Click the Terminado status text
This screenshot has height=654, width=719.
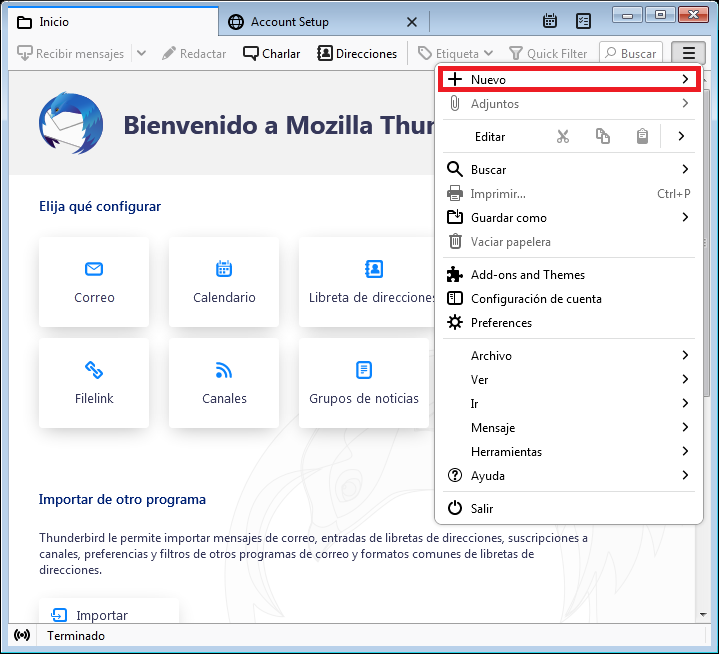[76, 636]
